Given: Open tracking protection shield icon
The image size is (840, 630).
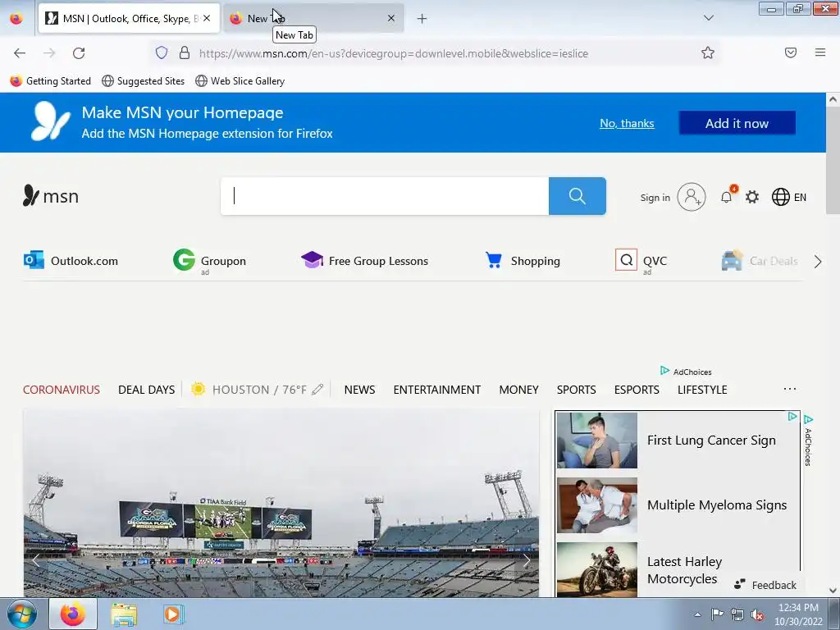Looking at the screenshot, I should tap(162, 52).
